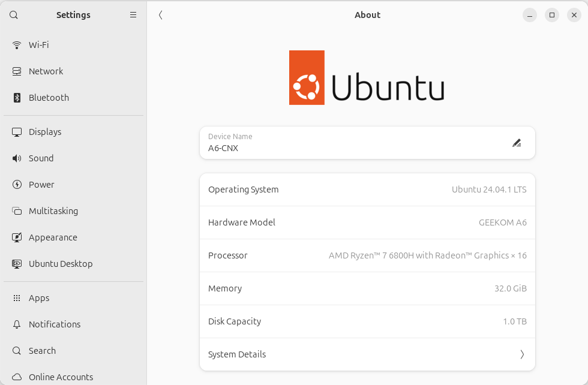The height and width of the screenshot is (385, 588).
Task: Show the Notifications settings panel
Action: 73,324
